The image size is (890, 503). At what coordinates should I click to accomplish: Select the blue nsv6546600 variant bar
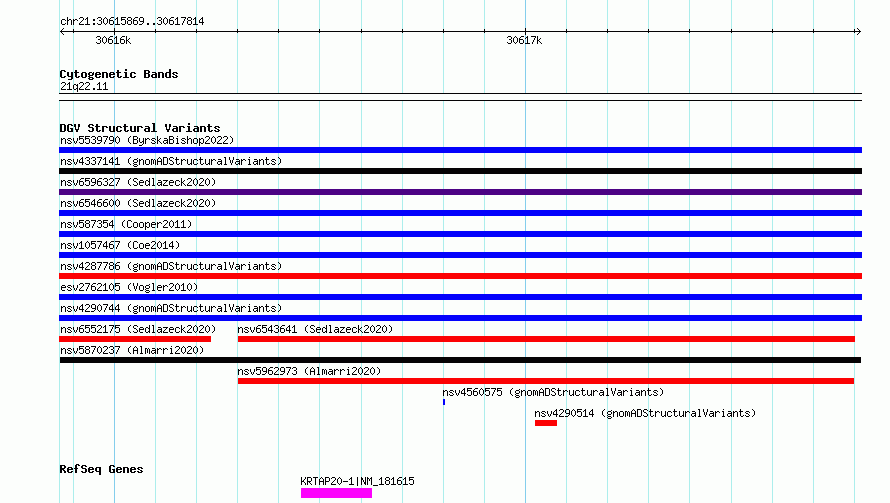coord(460,213)
